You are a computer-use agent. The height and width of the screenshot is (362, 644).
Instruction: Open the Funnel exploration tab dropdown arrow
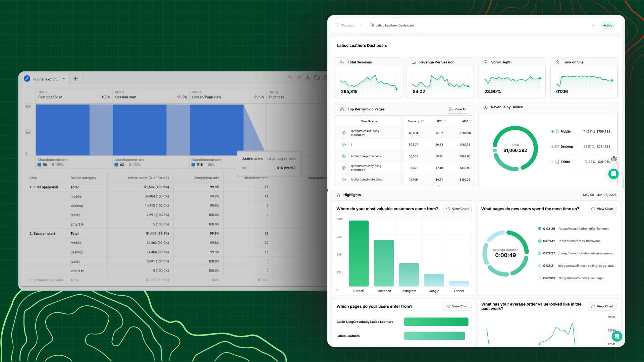64,79
